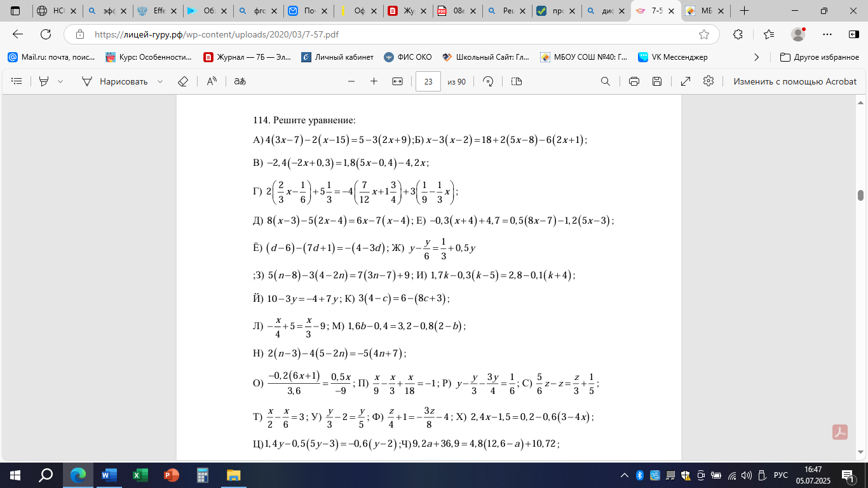Zoom out the PDF with minus button

(x=351, y=81)
